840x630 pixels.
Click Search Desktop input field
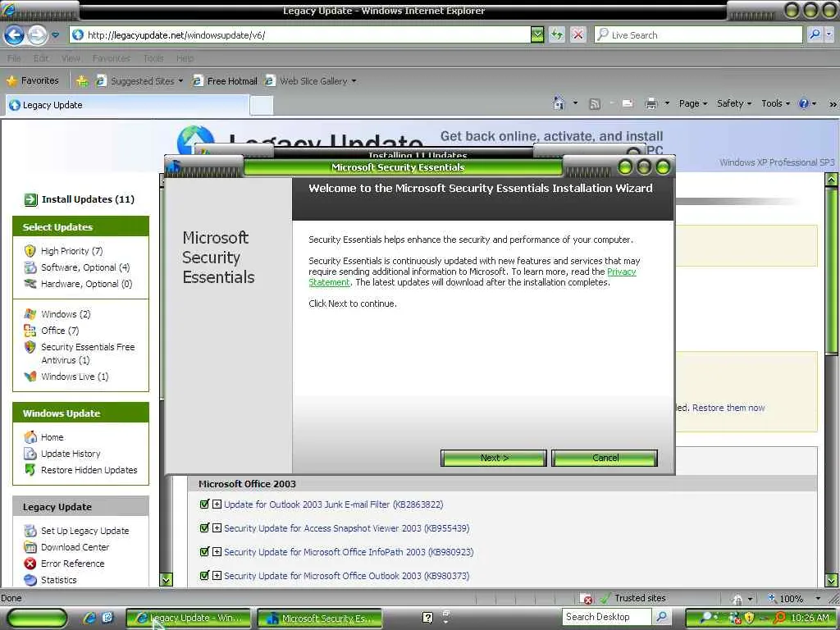point(607,617)
